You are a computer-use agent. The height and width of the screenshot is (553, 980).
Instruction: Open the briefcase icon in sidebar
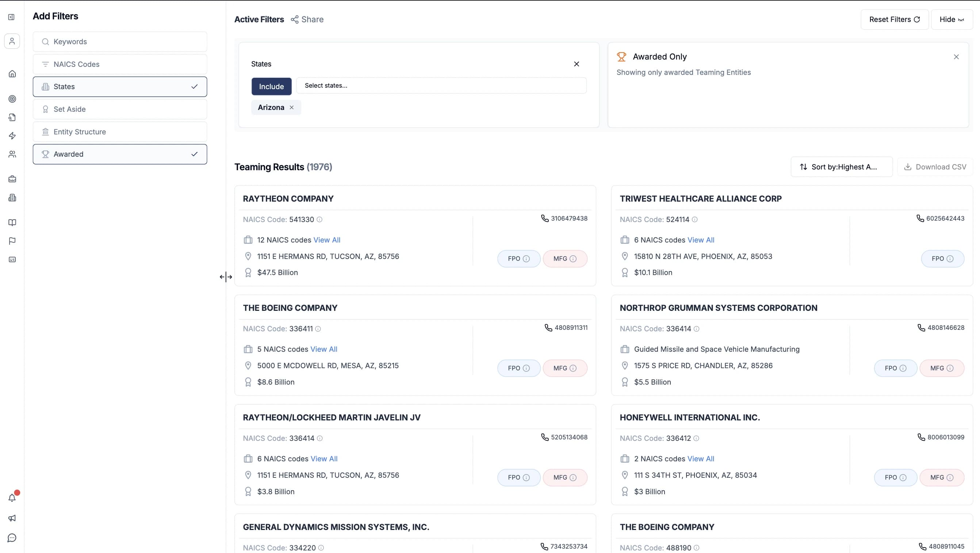[x=12, y=179]
